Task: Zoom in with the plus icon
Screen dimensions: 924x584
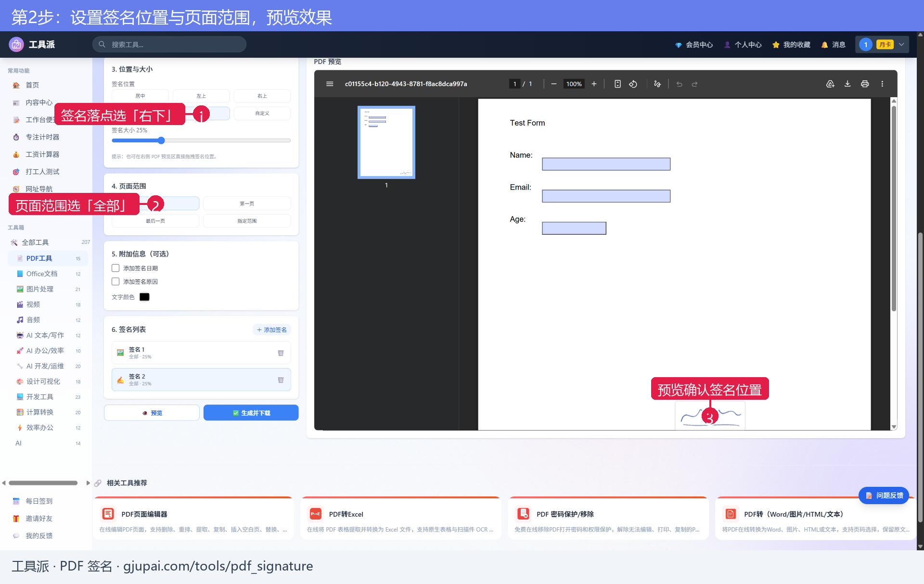Action: pos(594,84)
